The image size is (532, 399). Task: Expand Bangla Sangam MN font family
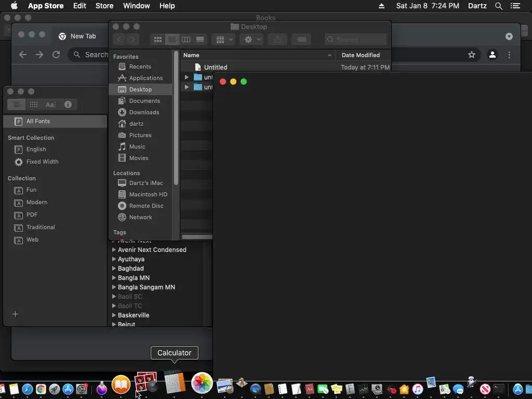pos(114,287)
